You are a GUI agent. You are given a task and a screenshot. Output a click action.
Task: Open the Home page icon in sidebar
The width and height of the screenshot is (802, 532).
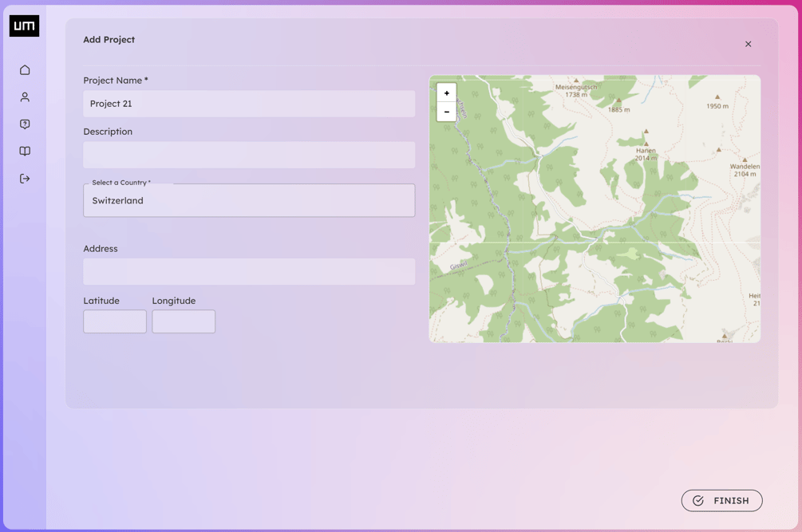[25, 70]
